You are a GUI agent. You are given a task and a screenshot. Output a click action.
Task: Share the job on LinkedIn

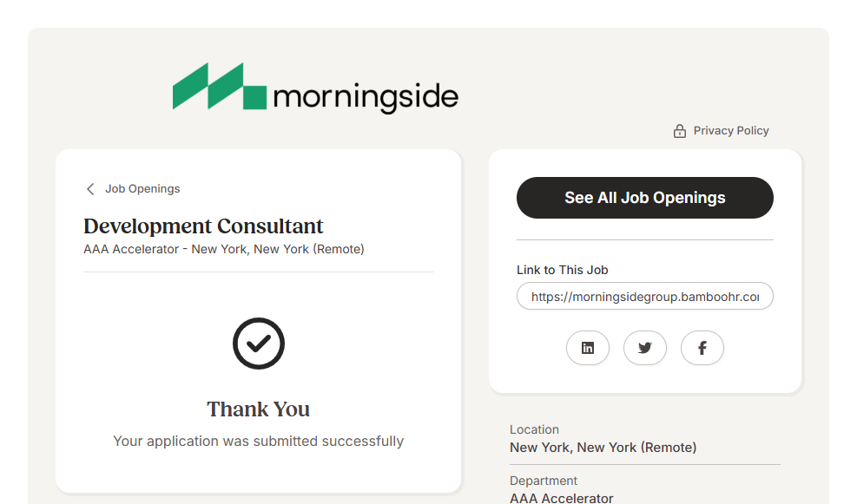(x=588, y=348)
